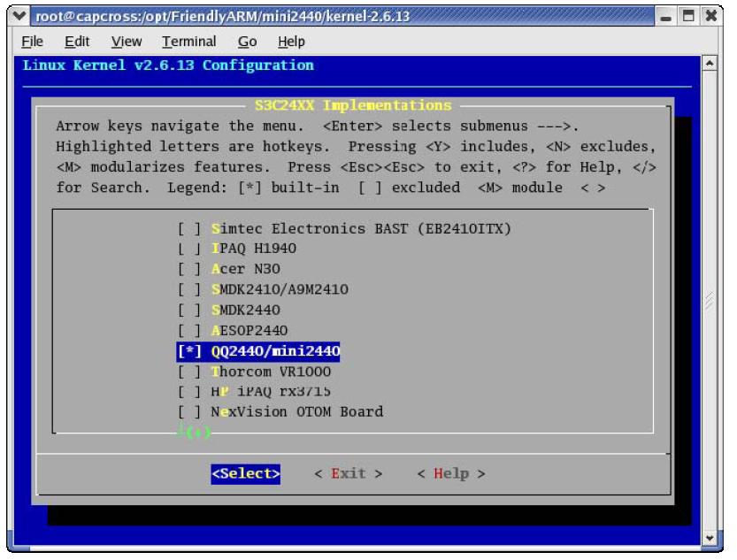Click the green more-items indicator below the list

[x=194, y=432]
